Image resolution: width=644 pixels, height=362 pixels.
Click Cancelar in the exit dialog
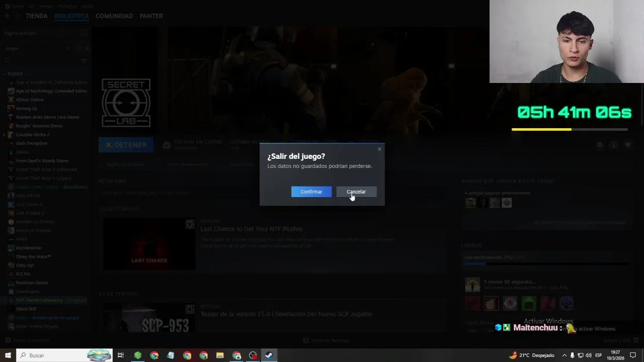coord(356,192)
